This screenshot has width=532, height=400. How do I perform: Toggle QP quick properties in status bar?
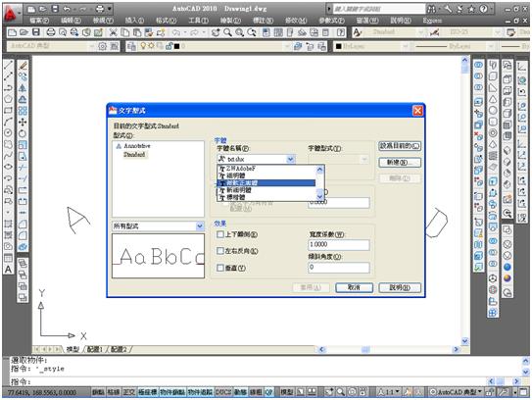pos(268,392)
